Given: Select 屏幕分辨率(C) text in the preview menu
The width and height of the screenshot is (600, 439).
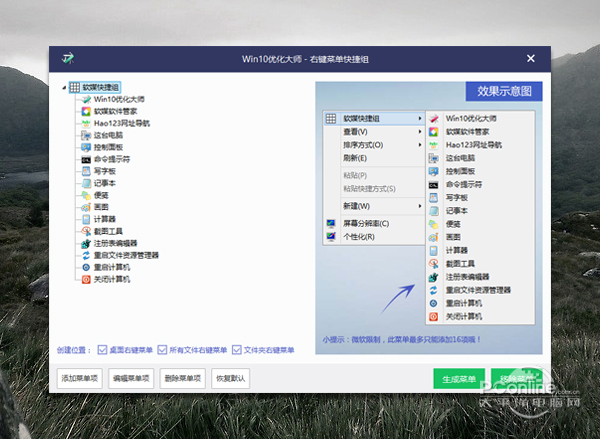Looking at the screenshot, I should tap(366, 224).
